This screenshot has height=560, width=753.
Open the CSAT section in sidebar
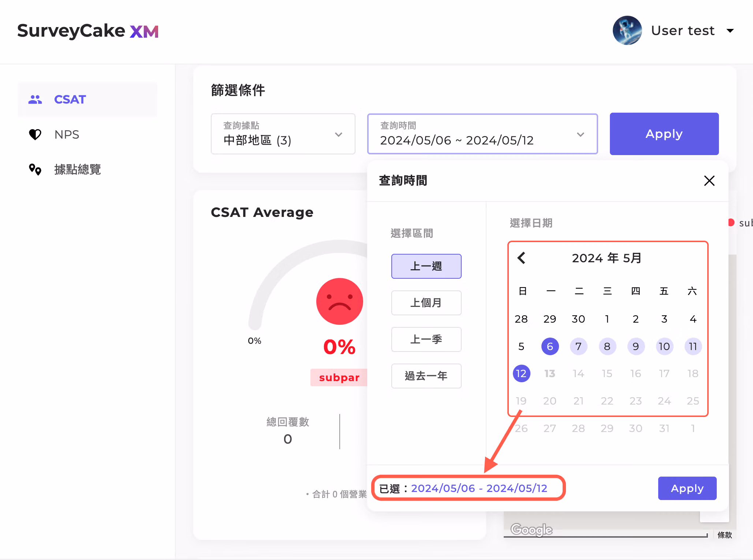click(87, 99)
